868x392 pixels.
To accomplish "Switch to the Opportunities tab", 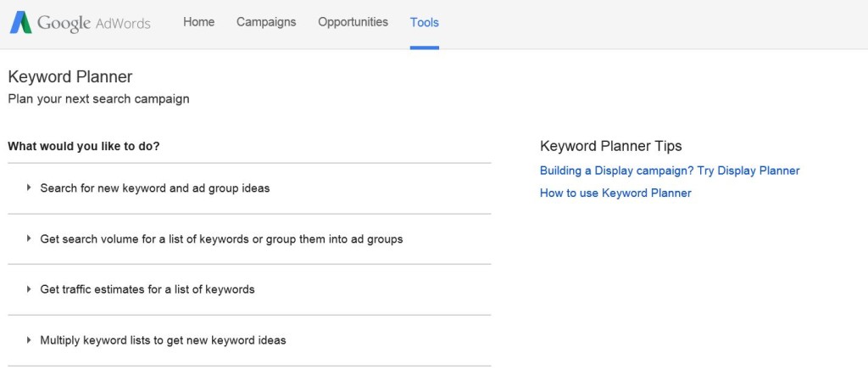I will pos(353,22).
